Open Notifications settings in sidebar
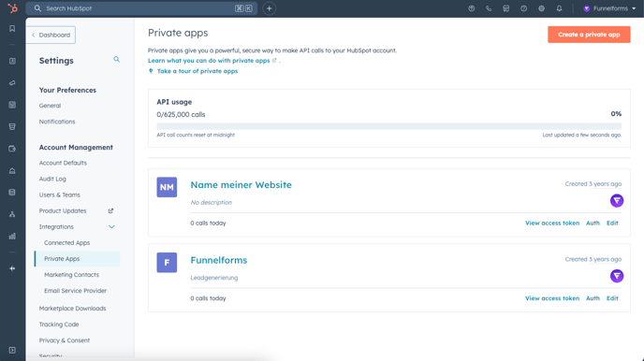This screenshot has width=644, height=361. pyautogui.click(x=57, y=122)
